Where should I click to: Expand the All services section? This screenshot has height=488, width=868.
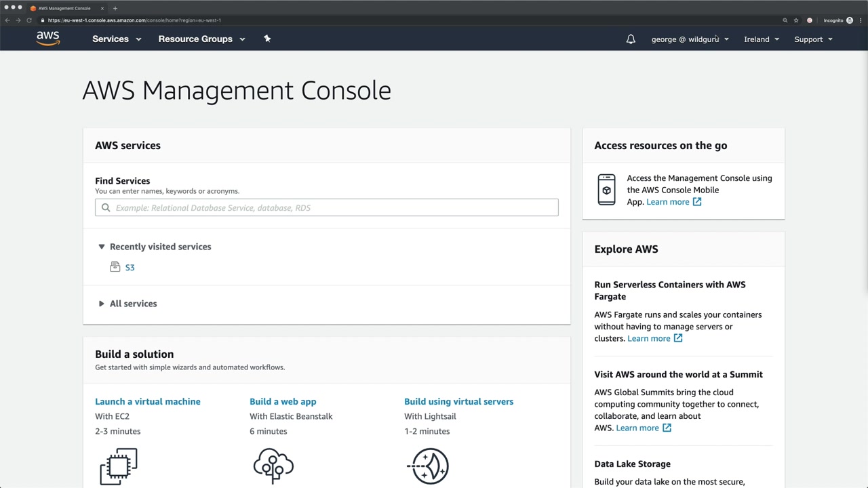pyautogui.click(x=102, y=304)
